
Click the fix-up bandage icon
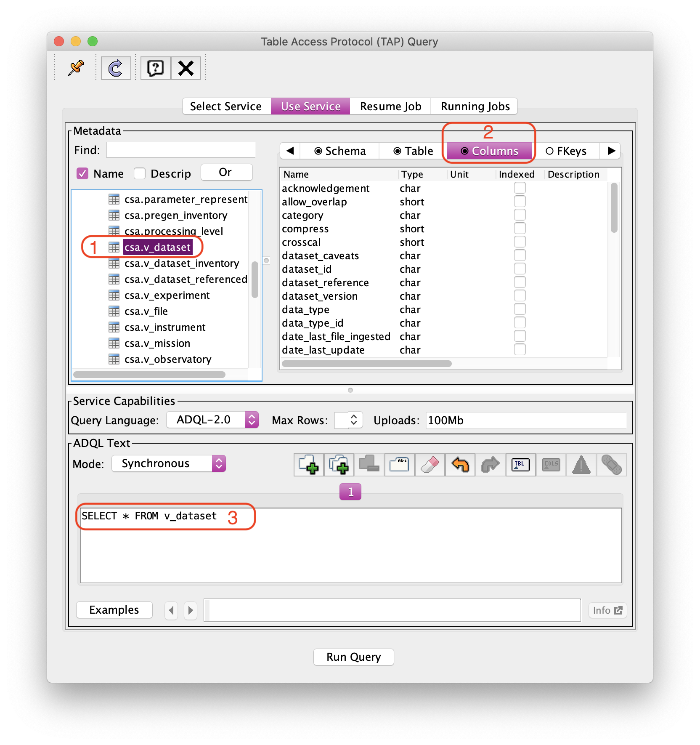(x=612, y=465)
